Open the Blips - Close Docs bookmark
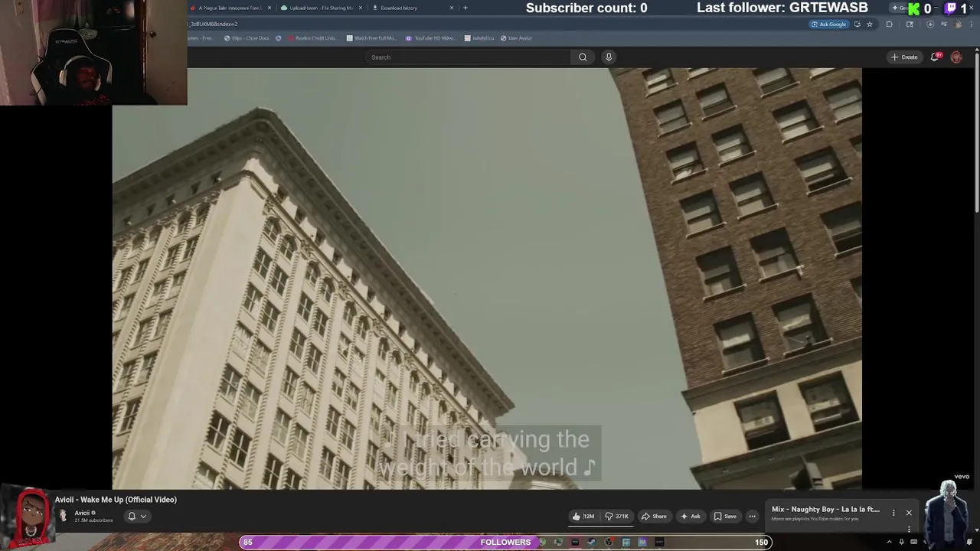 (247, 37)
